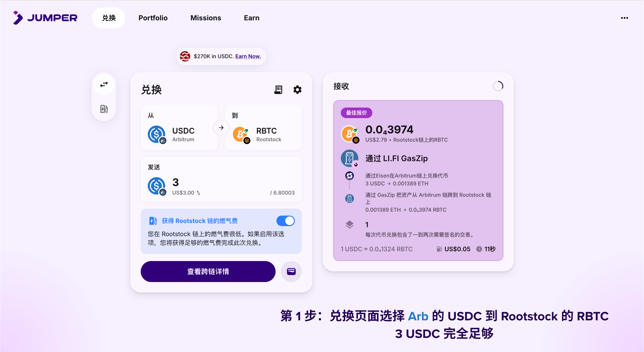Toggle the Rootstock gas fee switch
The image size is (644, 352).
pos(286,221)
